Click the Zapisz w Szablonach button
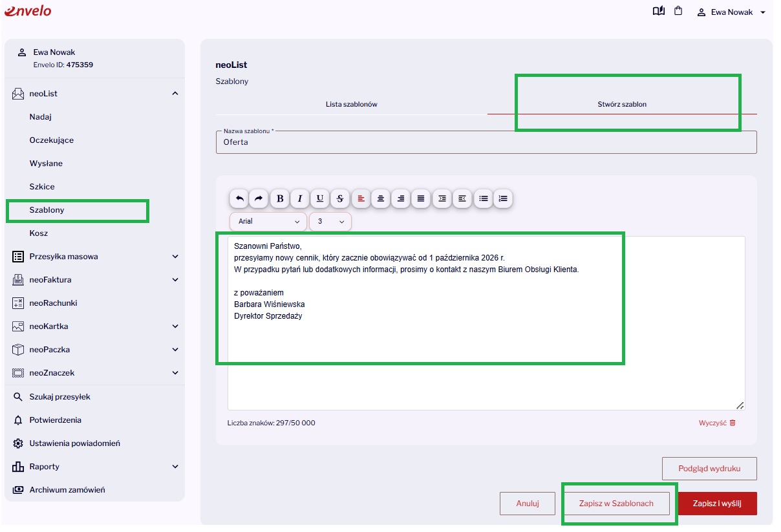The height and width of the screenshot is (532, 781). tap(616, 504)
